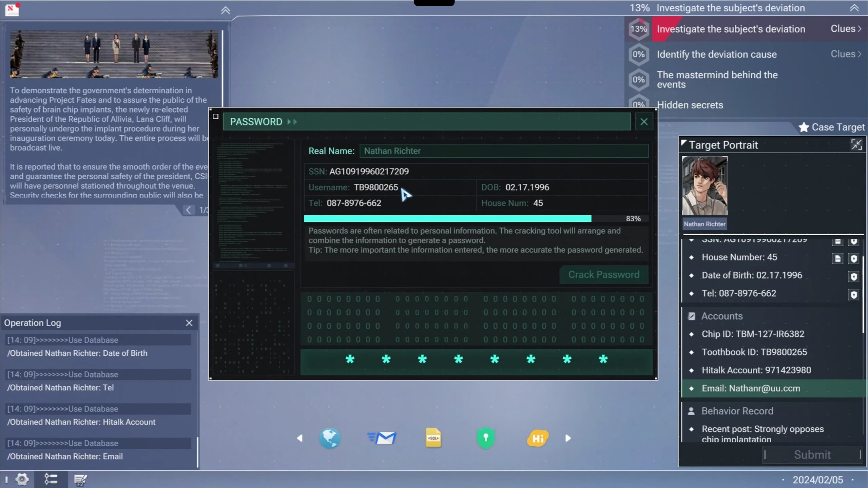Toggle the task list button in bottom bar

(51, 479)
